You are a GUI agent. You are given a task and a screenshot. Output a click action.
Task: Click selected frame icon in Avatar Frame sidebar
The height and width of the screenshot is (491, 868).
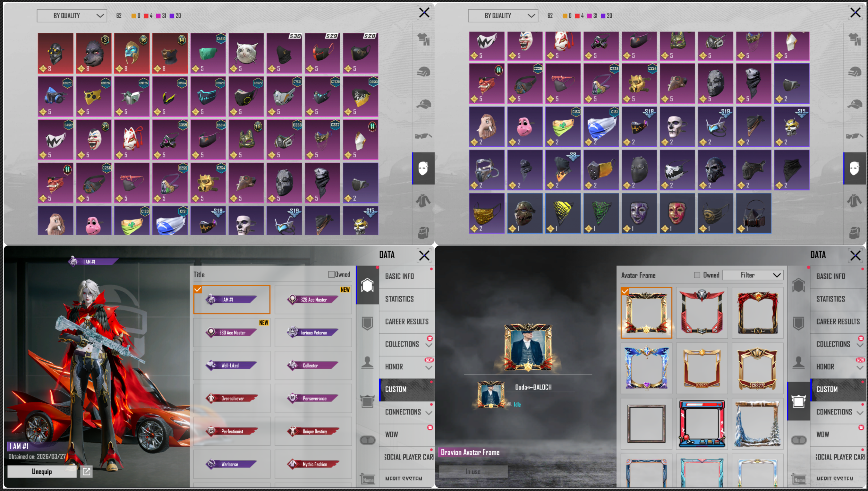tap(799, 401)
